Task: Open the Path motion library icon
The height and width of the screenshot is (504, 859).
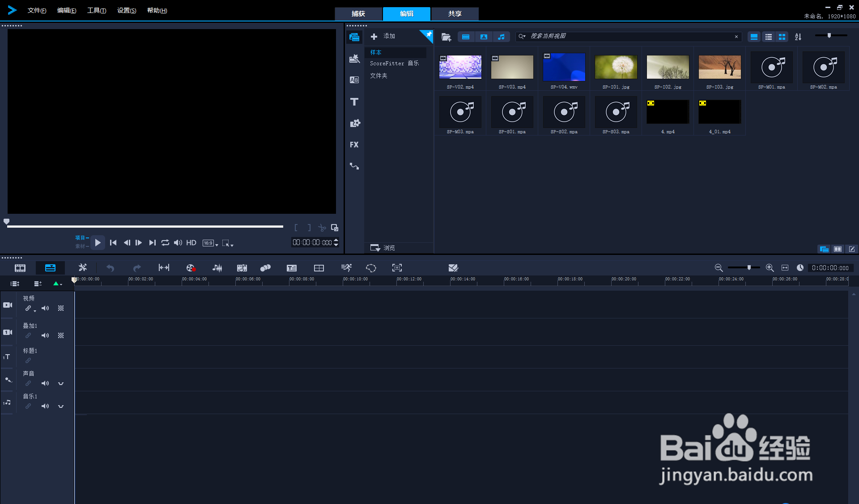Action: pos(354,166)
